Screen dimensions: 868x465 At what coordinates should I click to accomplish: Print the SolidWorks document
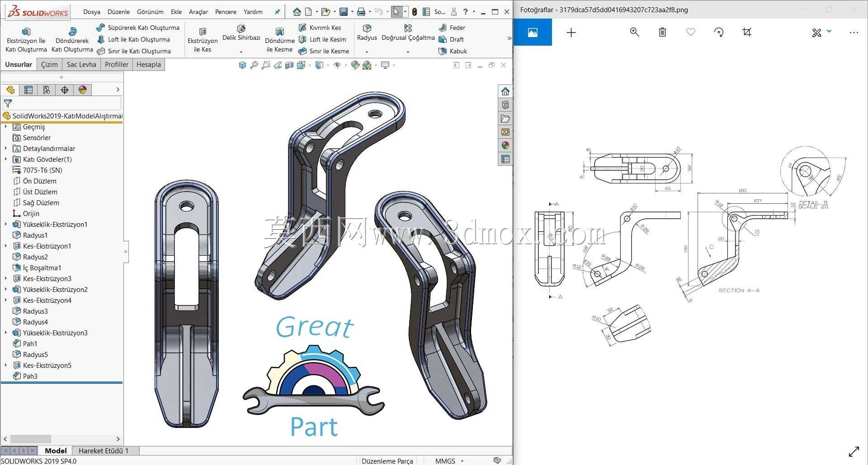[361, 12]
